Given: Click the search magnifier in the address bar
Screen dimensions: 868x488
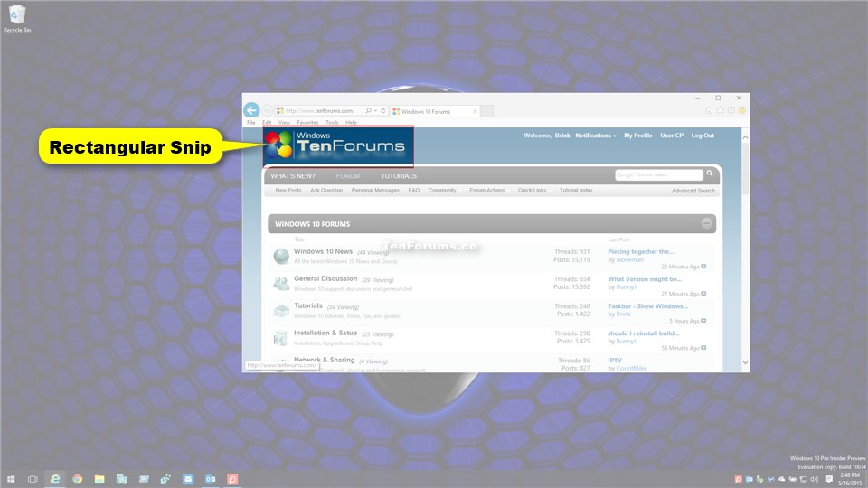Looking at the screenshot, I should [x=368, y=110].
